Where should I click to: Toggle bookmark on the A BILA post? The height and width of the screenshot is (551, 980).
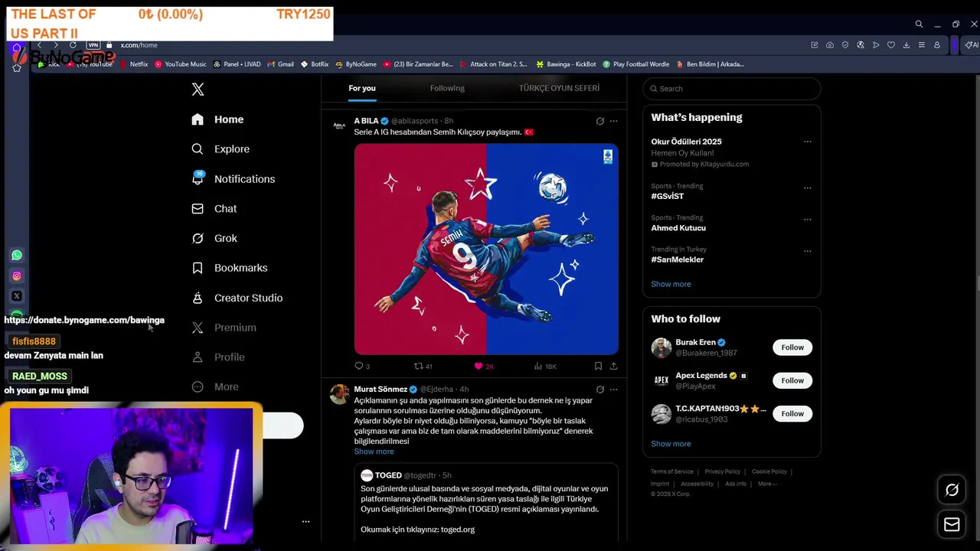pyautogui.click(x=598, y=366)
